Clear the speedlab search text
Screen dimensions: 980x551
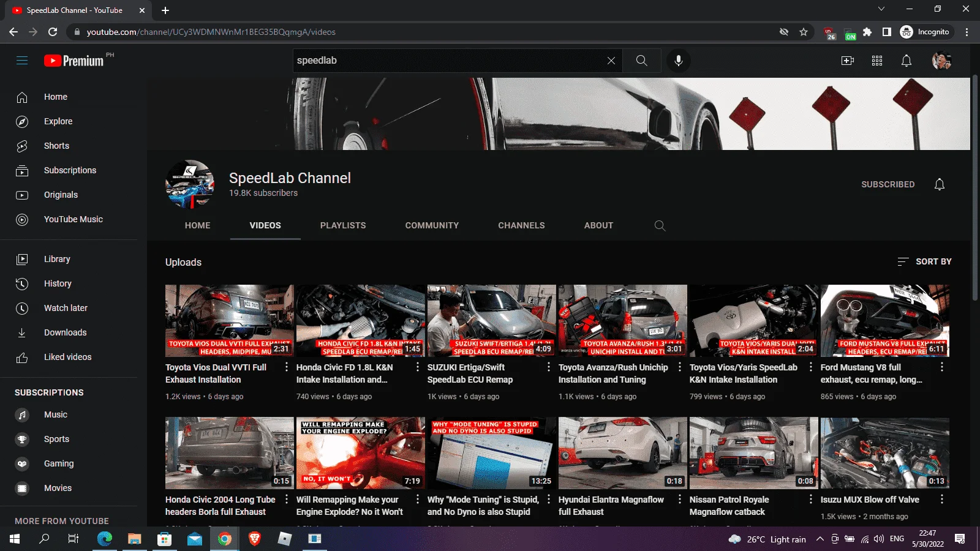(x=611, y=61)
